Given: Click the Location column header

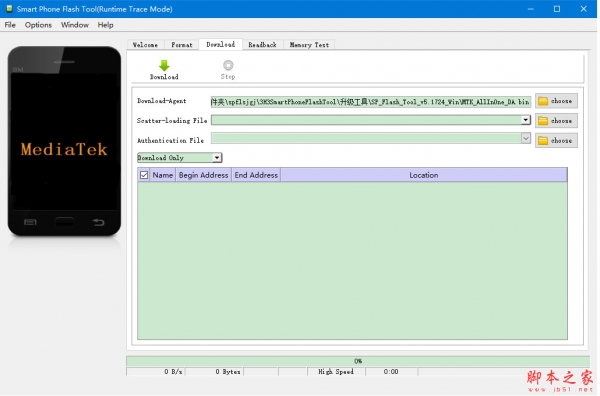Looking at the screenshot, I should (424, 175).
